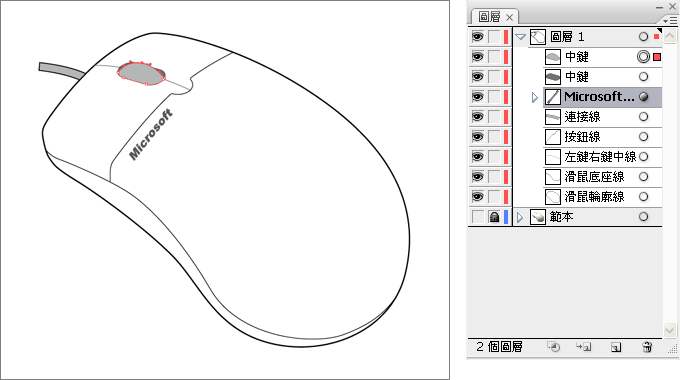The width and height of the screenshot is (680, 380).
Task: Click the lock icon on 範本 layer
Action: [x=494, y=217]
